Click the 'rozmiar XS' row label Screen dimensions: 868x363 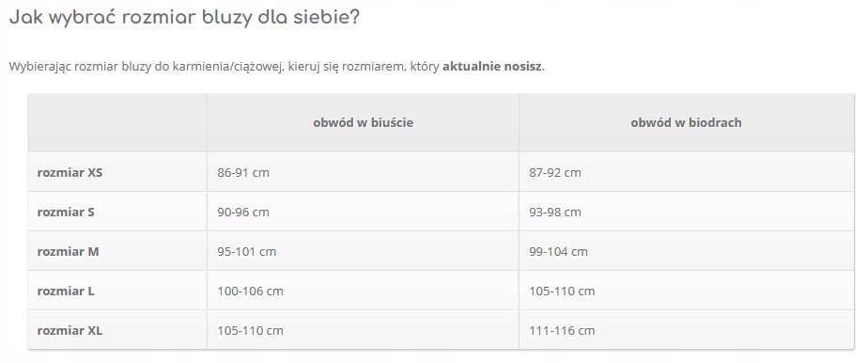coord(70,172)
